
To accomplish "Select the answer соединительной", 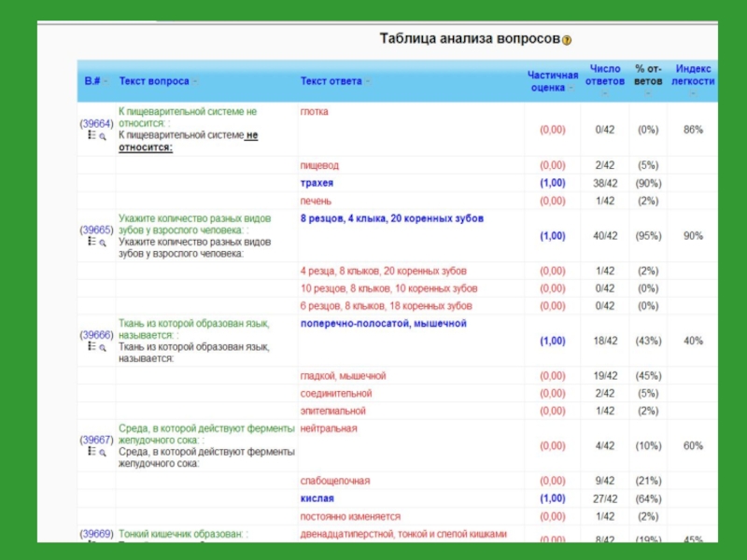I will [x=336, y=393].
